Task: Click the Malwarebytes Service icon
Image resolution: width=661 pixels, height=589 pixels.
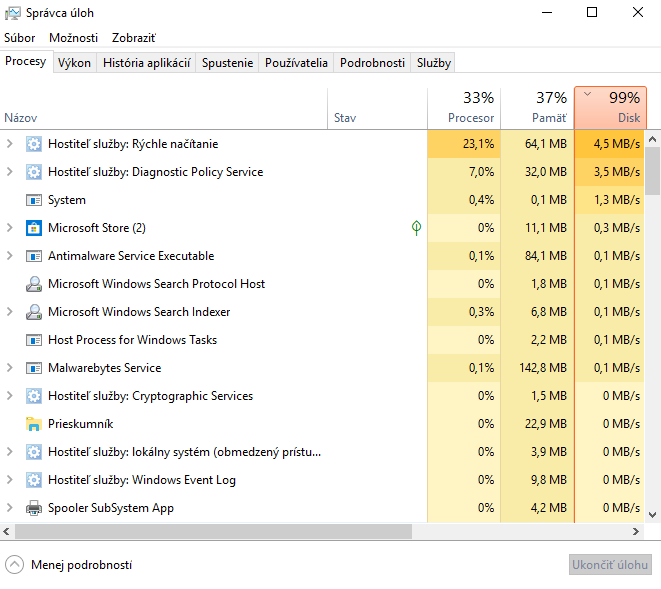Action: (x=34, y=368)
